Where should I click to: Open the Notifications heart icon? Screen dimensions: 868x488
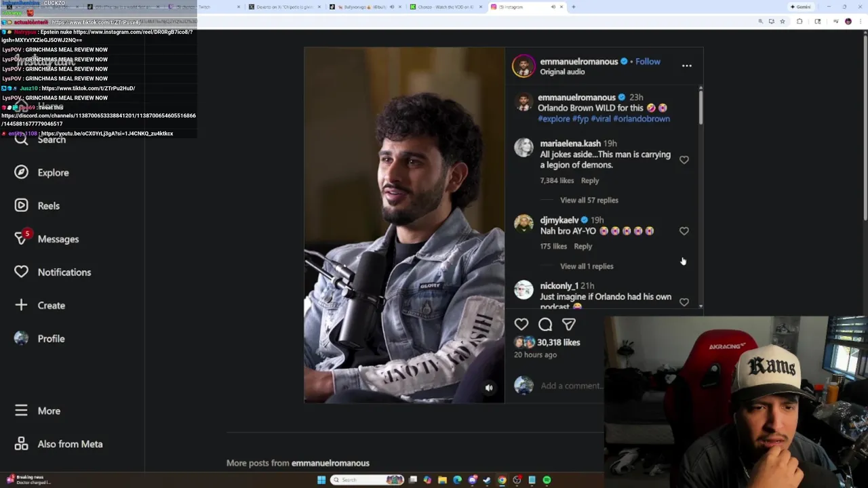point(21,272)
